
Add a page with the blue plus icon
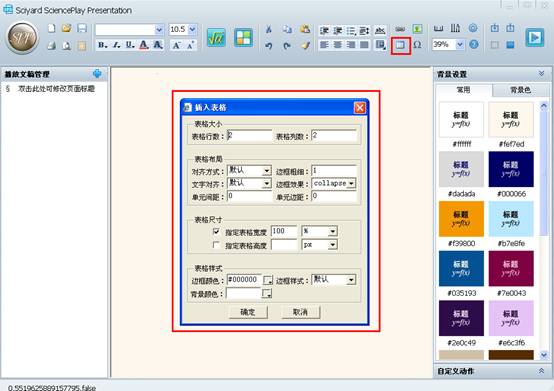point(97,73)
